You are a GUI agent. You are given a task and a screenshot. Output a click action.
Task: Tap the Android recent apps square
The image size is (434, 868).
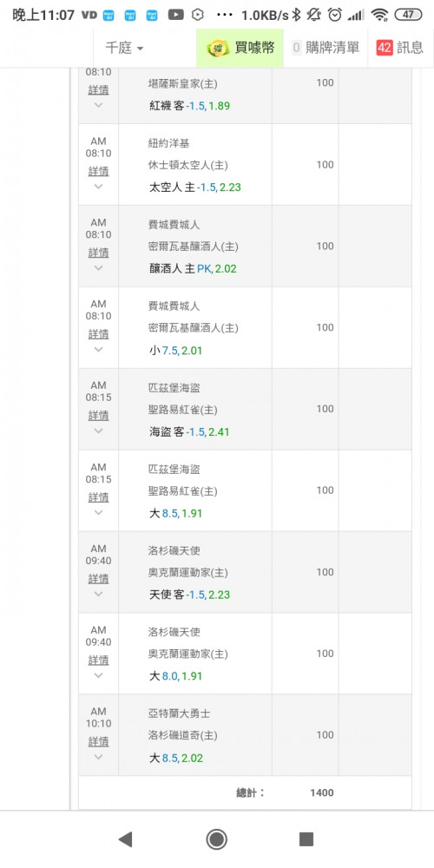pyautogui.click(x=306, y=839)
